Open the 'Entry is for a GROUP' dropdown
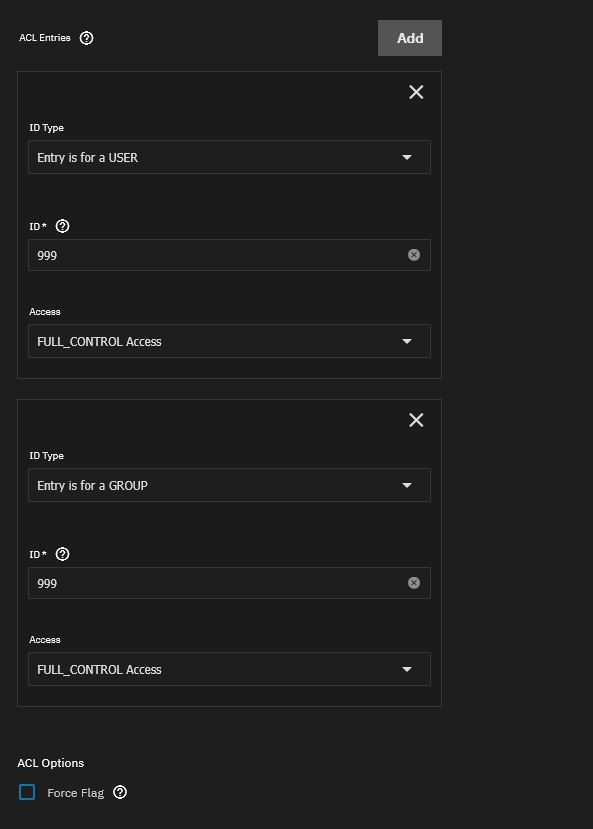 tap(229, 485)
